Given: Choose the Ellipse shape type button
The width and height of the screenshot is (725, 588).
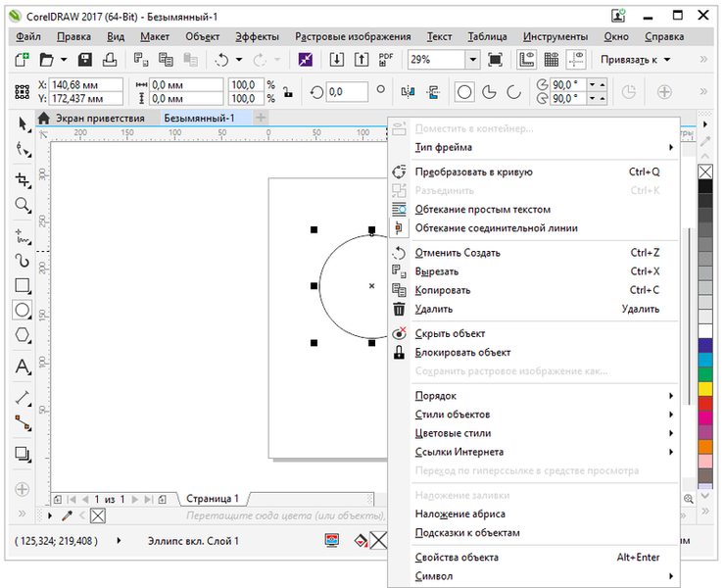Looking at the screenshot, I should [x=464, y=92].
